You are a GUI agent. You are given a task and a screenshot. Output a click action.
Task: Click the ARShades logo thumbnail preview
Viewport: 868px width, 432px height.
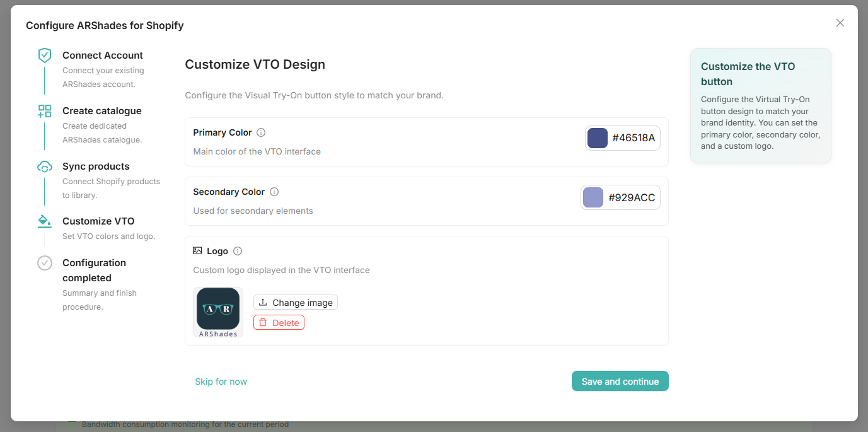click(217, 309)
